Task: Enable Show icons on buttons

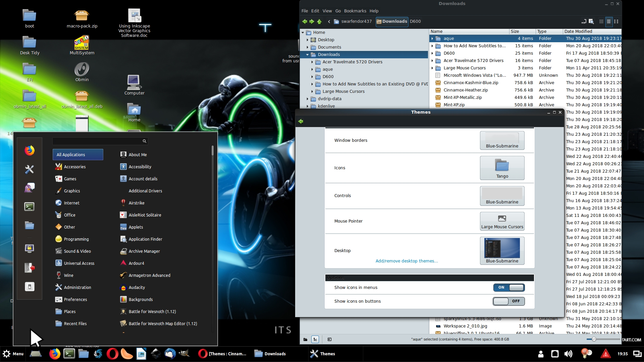Action: (508, 301)
